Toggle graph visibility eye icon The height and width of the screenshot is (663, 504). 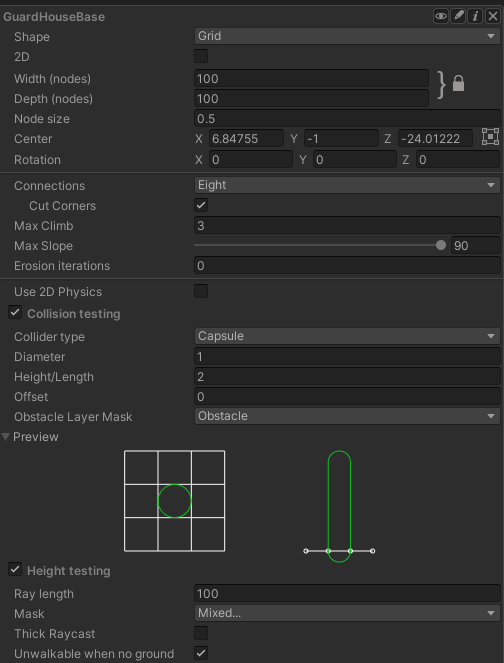(x=441, y=16)
